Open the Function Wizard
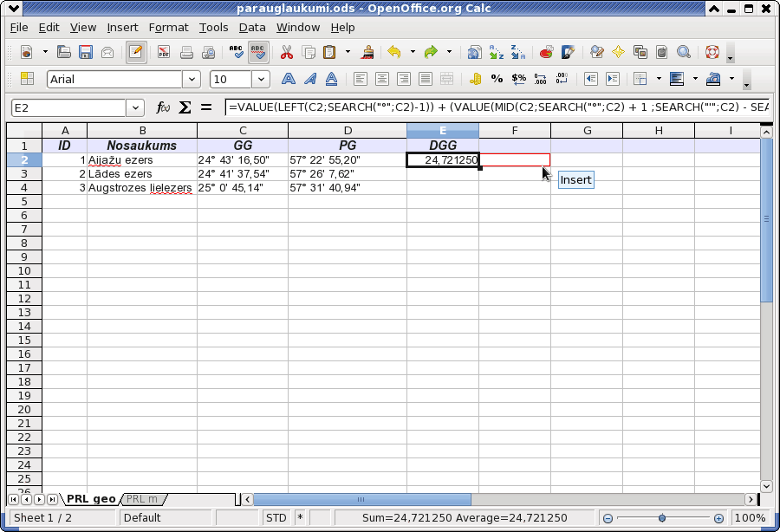Image resolution: width=780 pixels, height=532 pixels. click(x=163, y=107)
